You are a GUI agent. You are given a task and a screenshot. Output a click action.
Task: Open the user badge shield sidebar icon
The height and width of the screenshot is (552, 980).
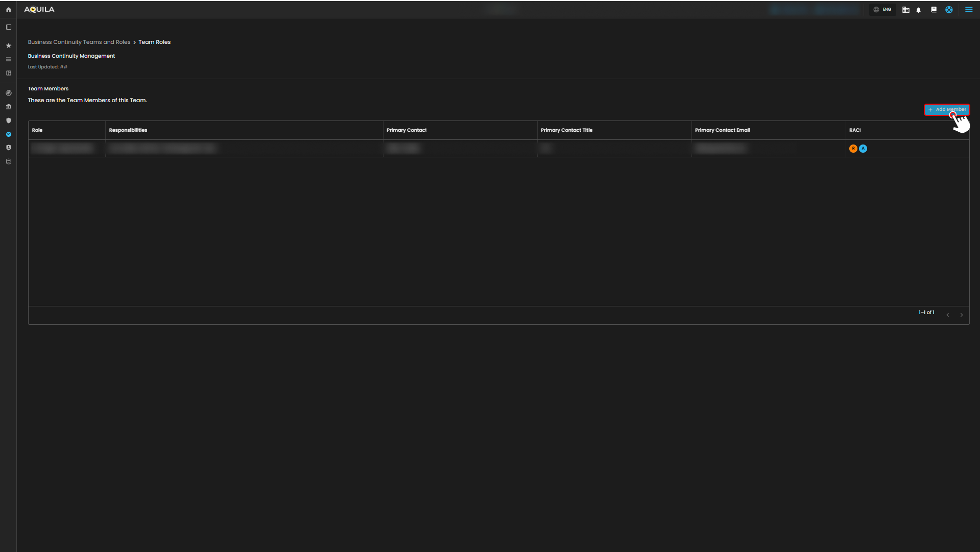click(9, 148)
